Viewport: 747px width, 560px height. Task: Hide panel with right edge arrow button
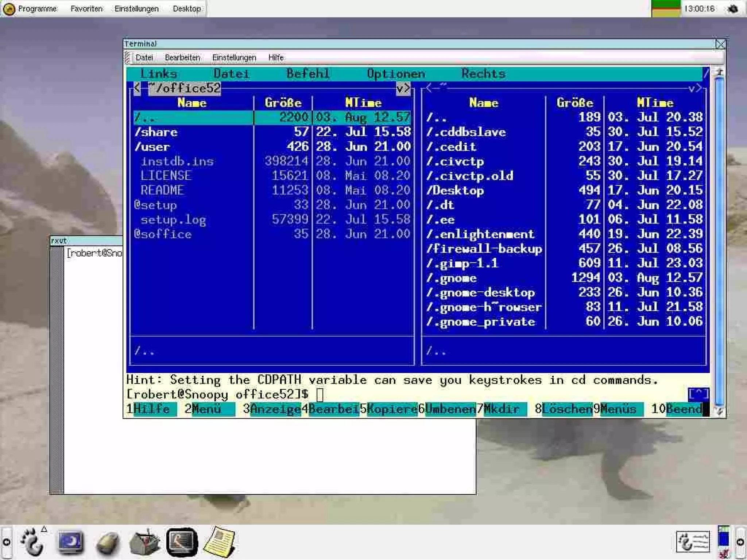click(x=740, y=542)
